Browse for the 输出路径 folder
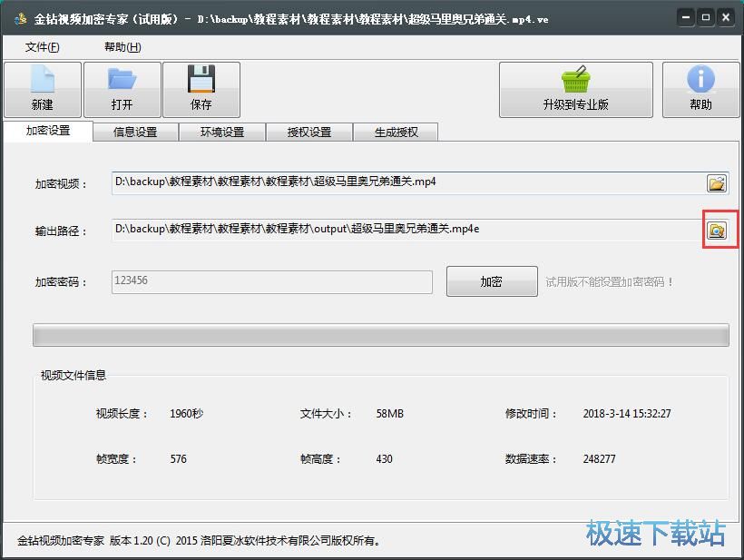744x560 pixels. point(717,231)
